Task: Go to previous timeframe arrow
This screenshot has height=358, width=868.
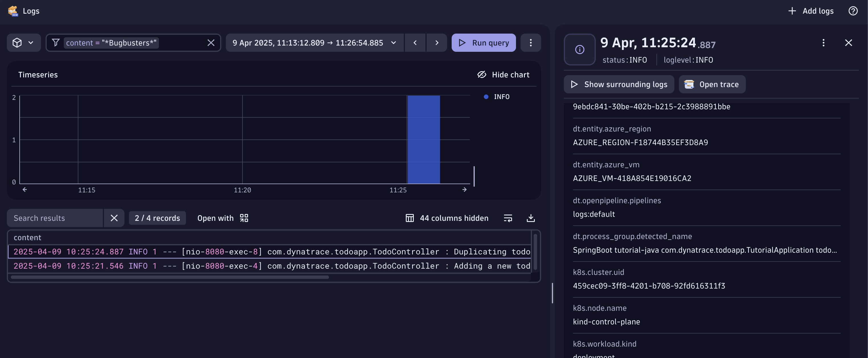Action: tap(415, 43)
